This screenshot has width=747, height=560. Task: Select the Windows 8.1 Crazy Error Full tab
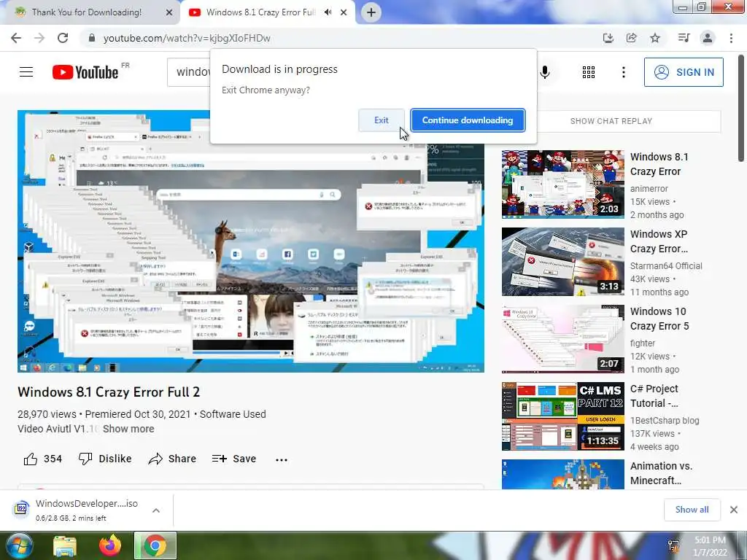pos(260,12)
